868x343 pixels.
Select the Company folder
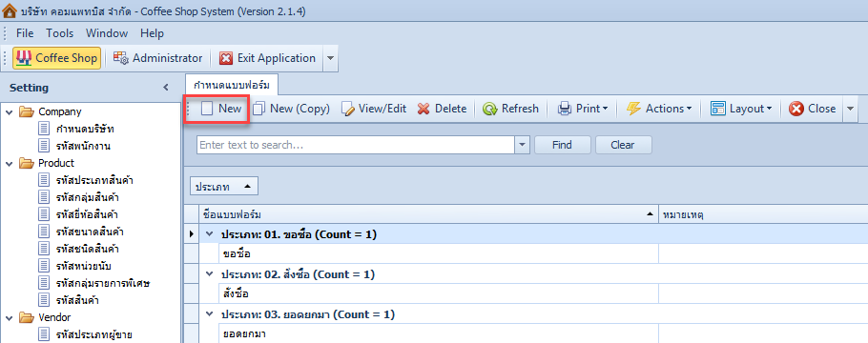[x=51, y=111]
